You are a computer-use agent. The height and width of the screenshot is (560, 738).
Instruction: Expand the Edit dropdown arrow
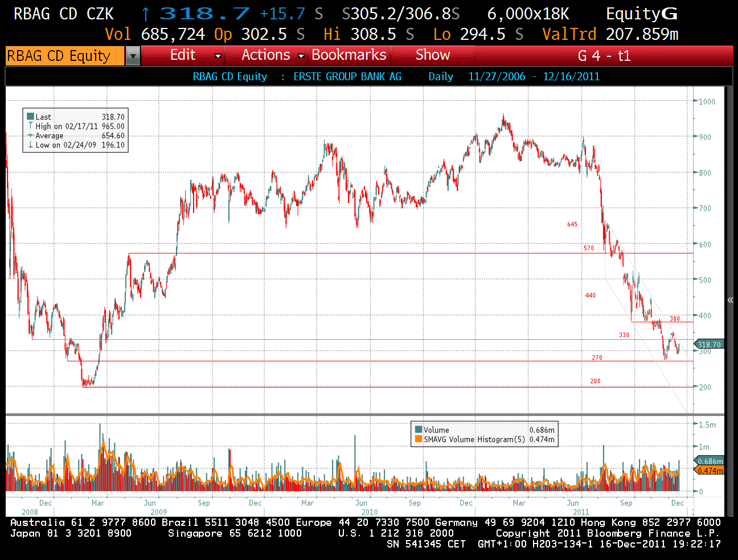218,56
